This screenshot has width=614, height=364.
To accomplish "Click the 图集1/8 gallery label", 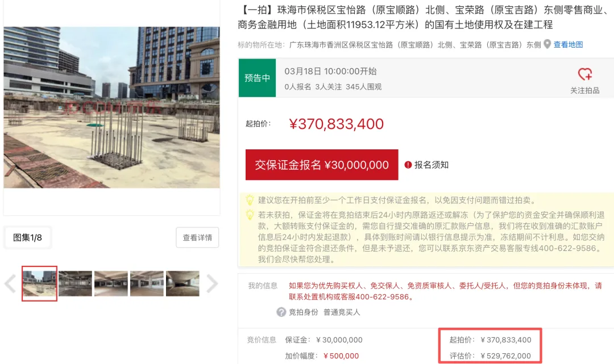I will click(27, 237).
